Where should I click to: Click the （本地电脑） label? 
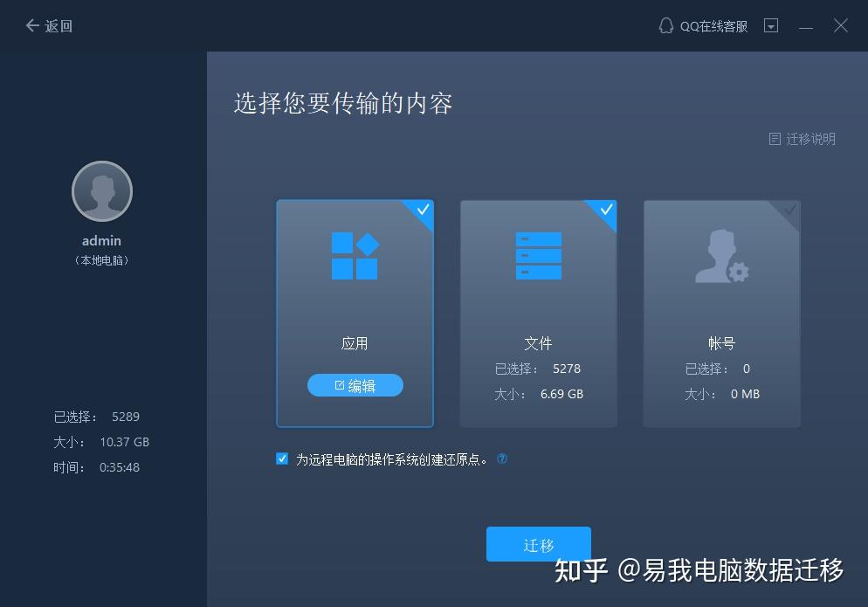102,260
